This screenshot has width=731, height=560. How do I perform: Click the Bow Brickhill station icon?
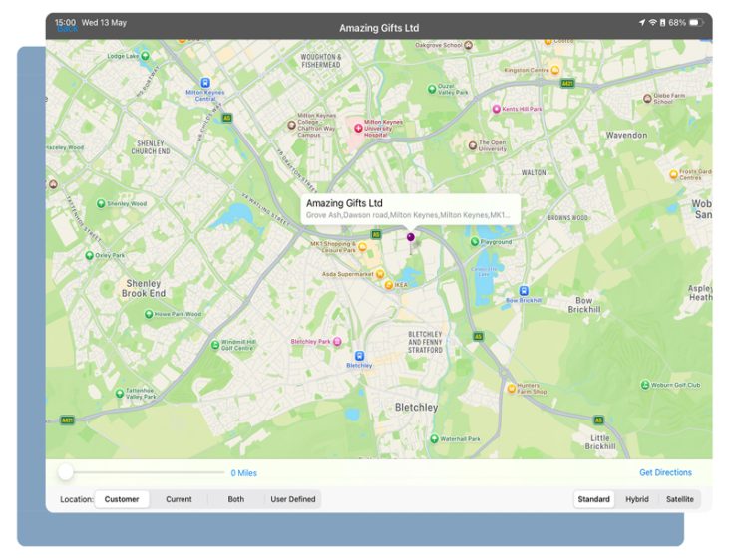click(524, 291)
